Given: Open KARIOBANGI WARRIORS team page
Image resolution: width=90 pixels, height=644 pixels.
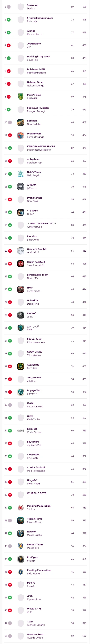Looking at the screenshot, I should click(41, 146).
